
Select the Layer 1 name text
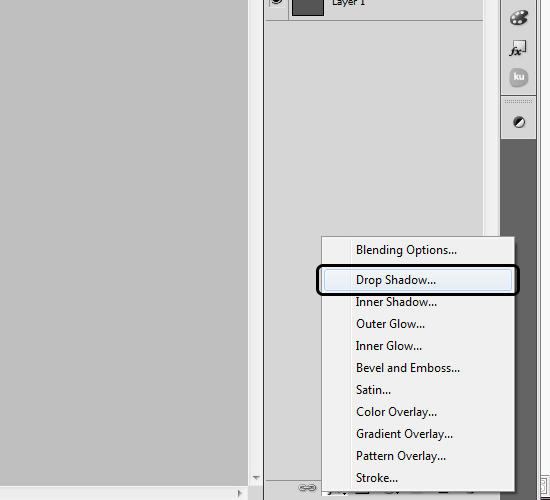[349, 3]
